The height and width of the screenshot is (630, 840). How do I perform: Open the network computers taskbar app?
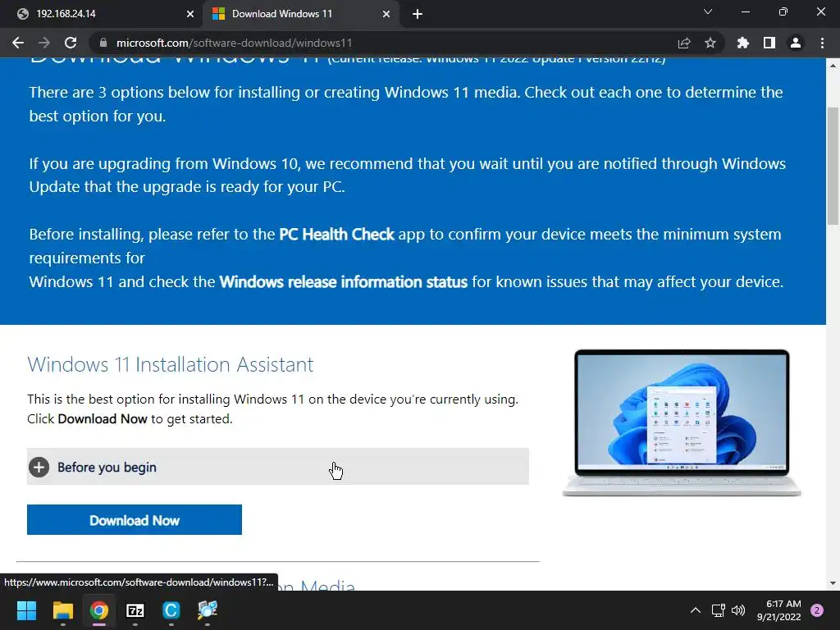208,610
